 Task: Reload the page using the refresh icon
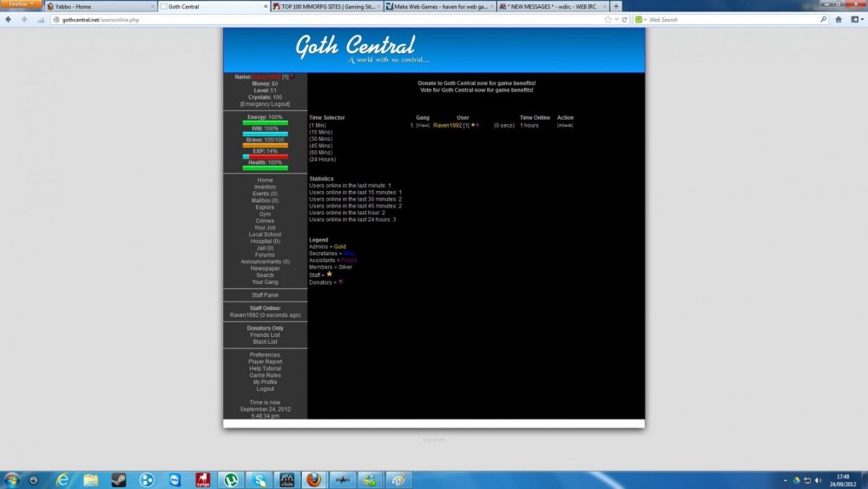[x=622, y=19]
